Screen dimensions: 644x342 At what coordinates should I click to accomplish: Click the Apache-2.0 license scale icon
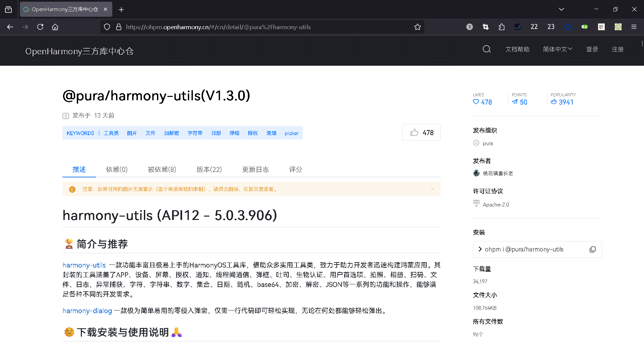(x=476, y=203)
